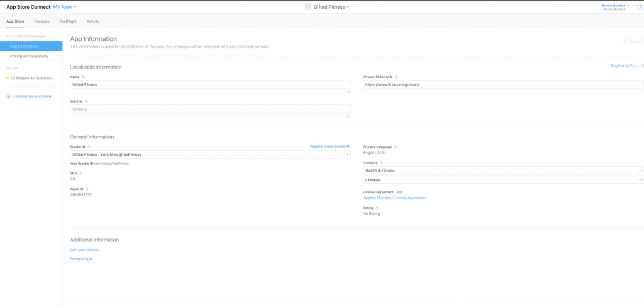Click the yellow status dot for version 1.2
The height and width of the screenshot is (307, 644).
pos(8,77)
